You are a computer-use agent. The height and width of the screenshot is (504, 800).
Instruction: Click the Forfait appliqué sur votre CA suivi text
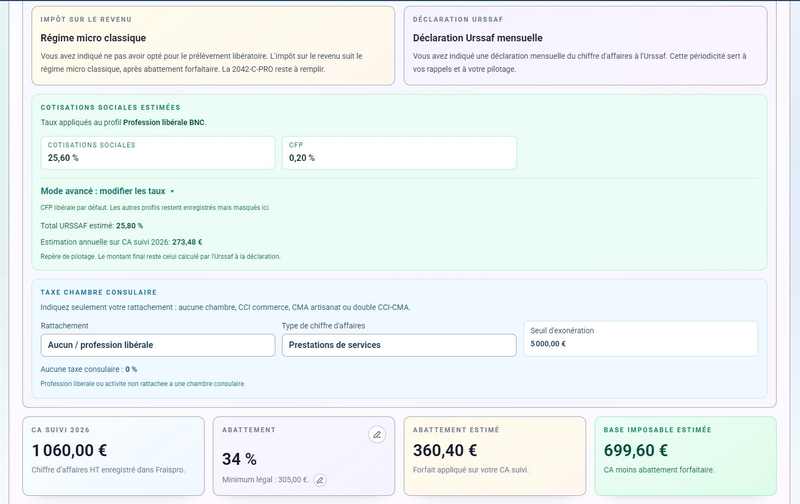(x=470, y=470)
